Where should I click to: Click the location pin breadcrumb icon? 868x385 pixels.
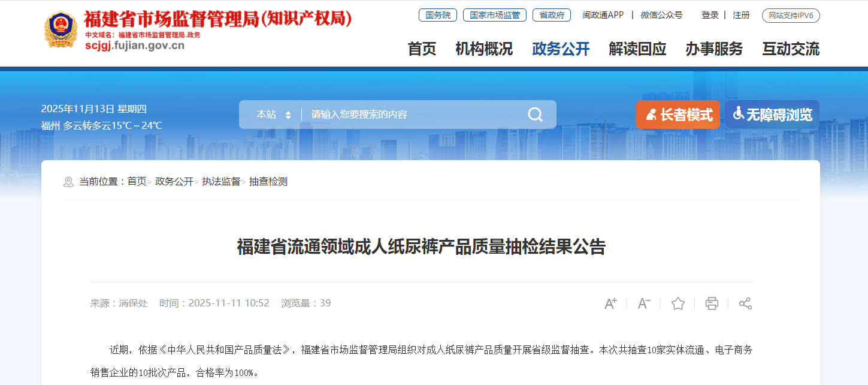[x=68, y=182]
